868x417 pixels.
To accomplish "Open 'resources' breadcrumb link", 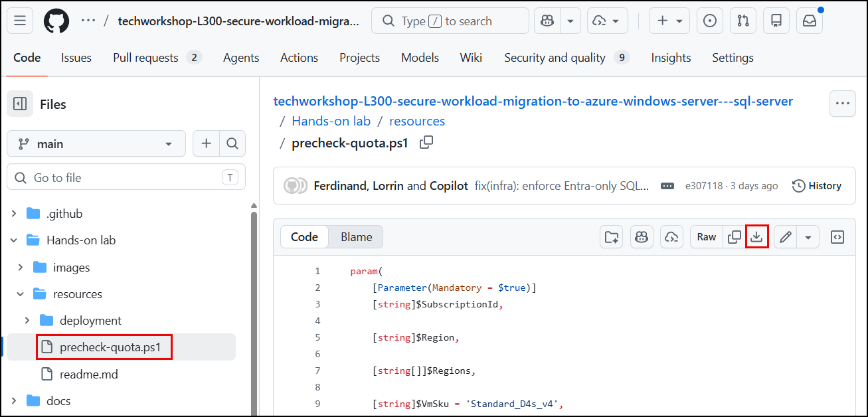I will (417, 121).
